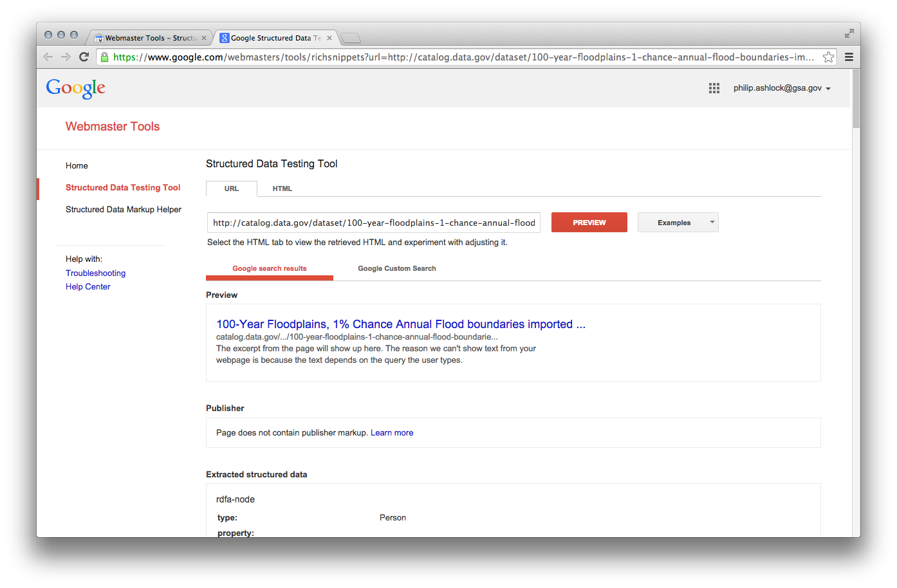
Task: Click the Extracted structured data heading
Action: 257,474
